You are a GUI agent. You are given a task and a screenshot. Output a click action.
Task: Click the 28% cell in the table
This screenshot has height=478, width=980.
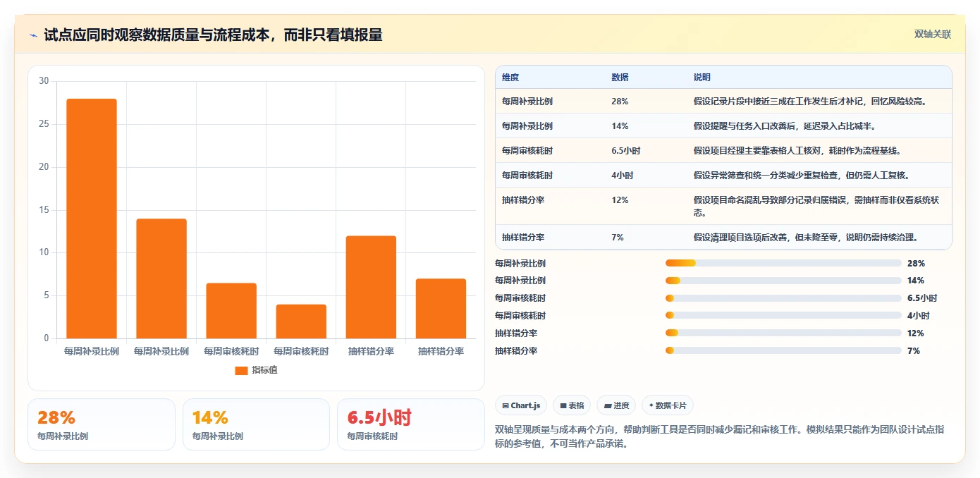tap(620, 102)
